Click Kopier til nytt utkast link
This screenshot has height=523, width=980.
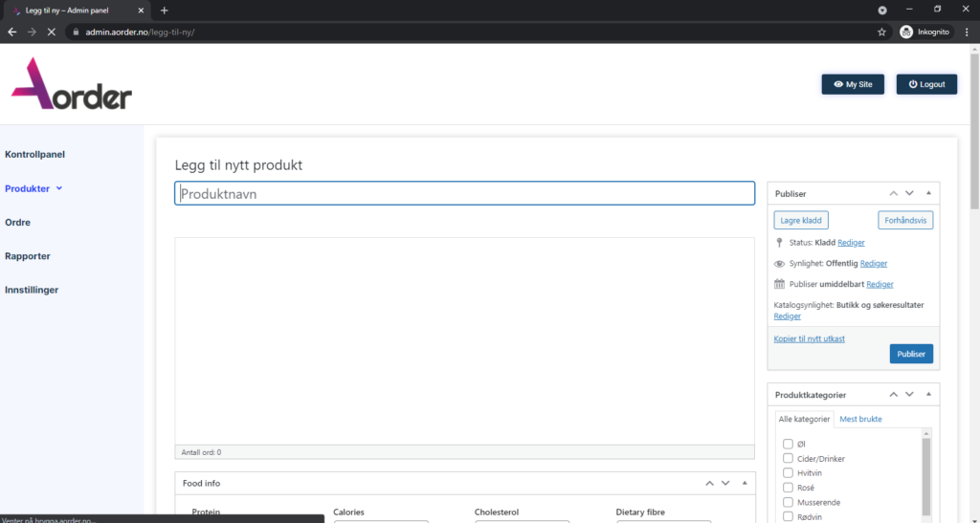[809, 338]
